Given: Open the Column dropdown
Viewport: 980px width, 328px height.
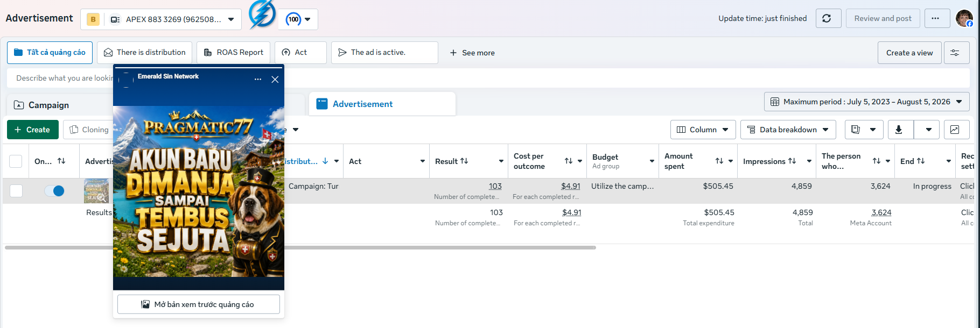Looking at the screenshot, I should point(703,130).
